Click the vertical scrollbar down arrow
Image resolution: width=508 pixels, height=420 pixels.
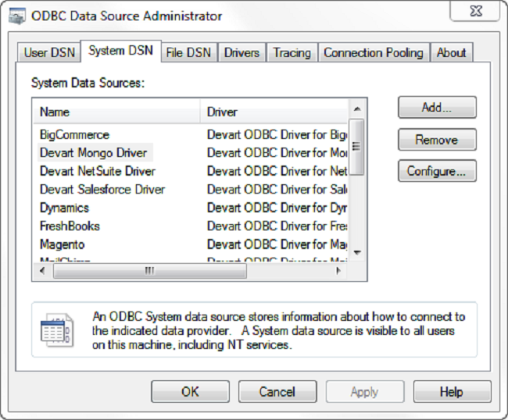pos(357,252)
